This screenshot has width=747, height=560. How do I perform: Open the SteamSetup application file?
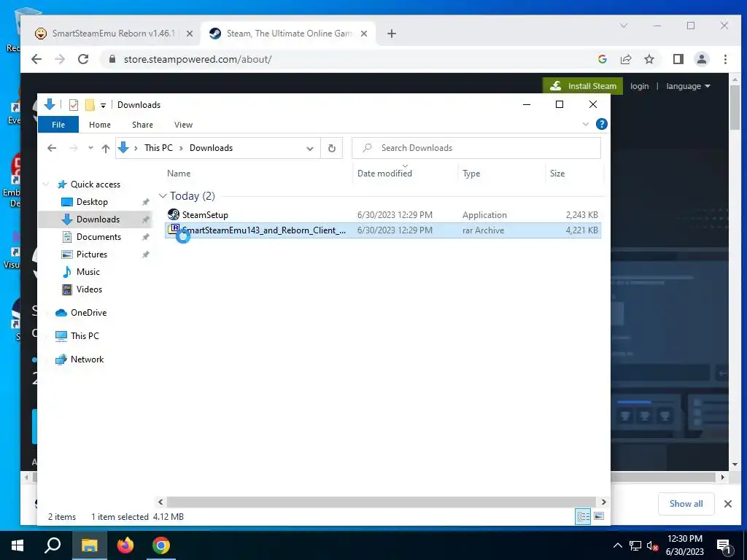[x=205, y=215]
